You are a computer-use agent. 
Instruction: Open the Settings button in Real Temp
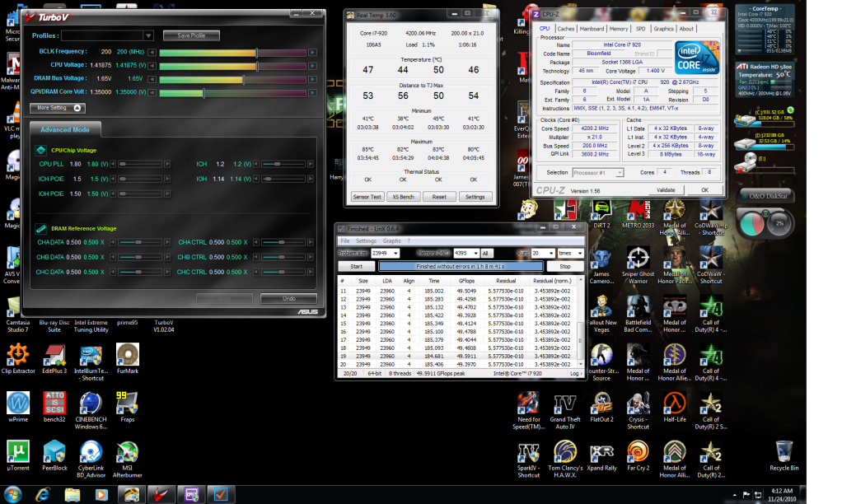coord(475,197)
